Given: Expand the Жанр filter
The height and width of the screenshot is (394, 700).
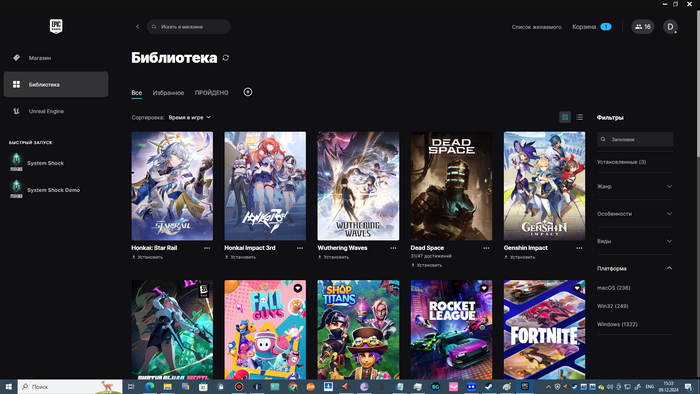Looking at the screenshot, I should pyautogui.click(x=635, y=187).
